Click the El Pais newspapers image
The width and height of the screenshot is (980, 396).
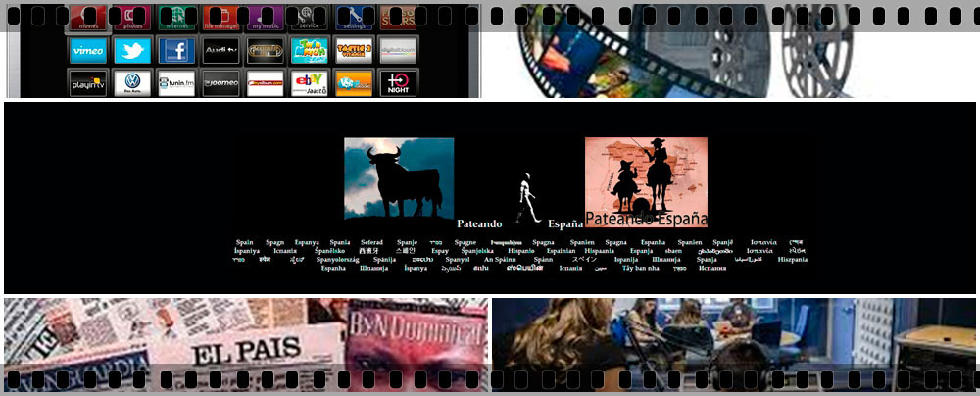(245, 344)
